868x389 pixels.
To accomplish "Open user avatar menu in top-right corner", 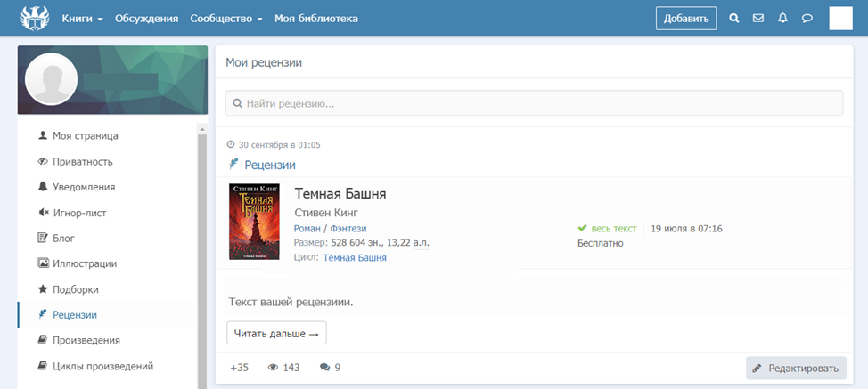I will click(x=840, y=18).
